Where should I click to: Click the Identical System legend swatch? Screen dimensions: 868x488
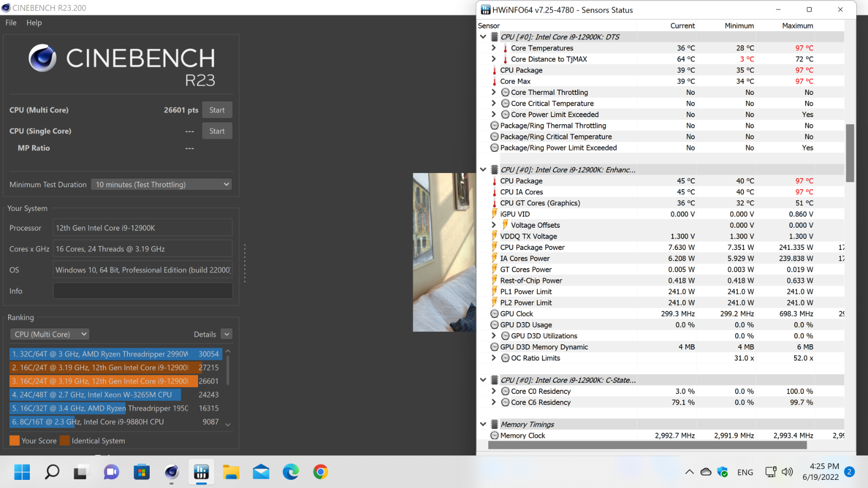click(x=65, y=441)
